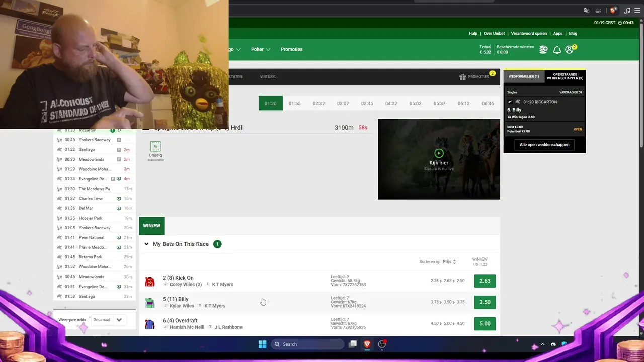
Task: Open the notifications bell
Action: point(557,49)
